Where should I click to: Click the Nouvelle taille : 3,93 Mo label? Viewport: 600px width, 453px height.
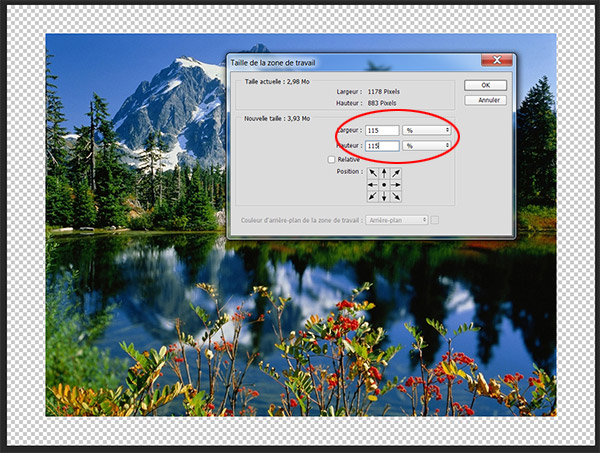tap(277, 119)
